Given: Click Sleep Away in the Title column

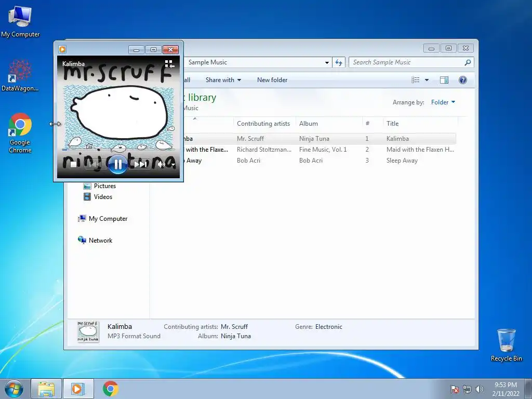Looking at the screenshot, I should point(402,161).
